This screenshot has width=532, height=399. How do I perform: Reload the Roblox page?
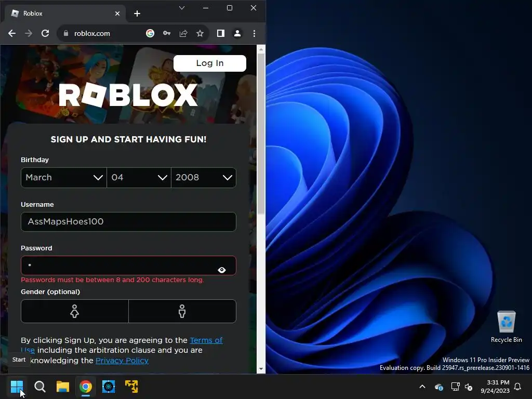(45, 33)
